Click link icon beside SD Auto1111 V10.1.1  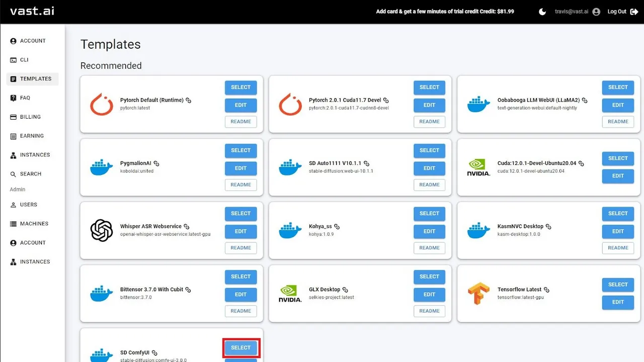point(366,164)
